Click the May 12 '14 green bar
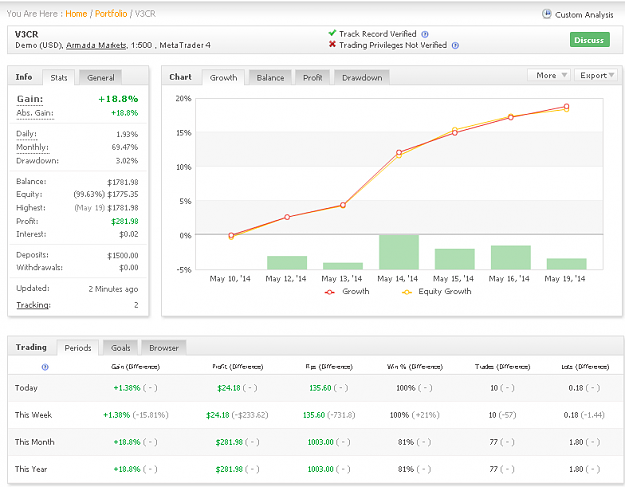 coord(287,263)
